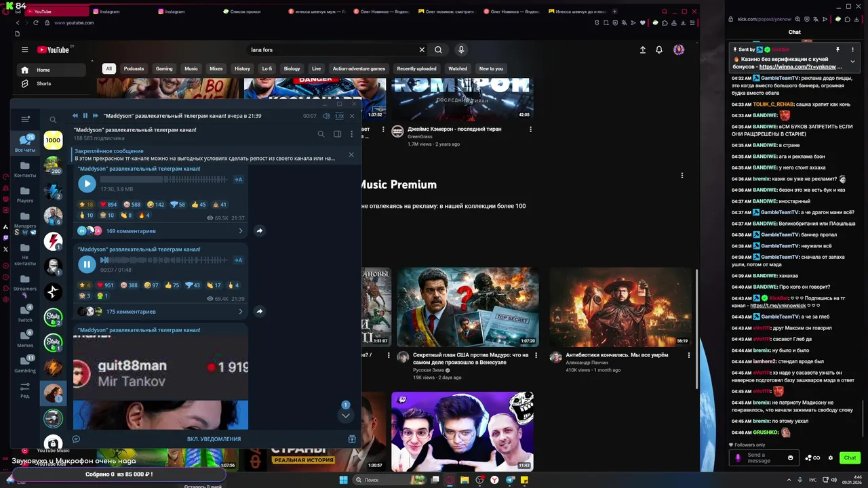Select the Music filter chip

click(x=191, y=68)
